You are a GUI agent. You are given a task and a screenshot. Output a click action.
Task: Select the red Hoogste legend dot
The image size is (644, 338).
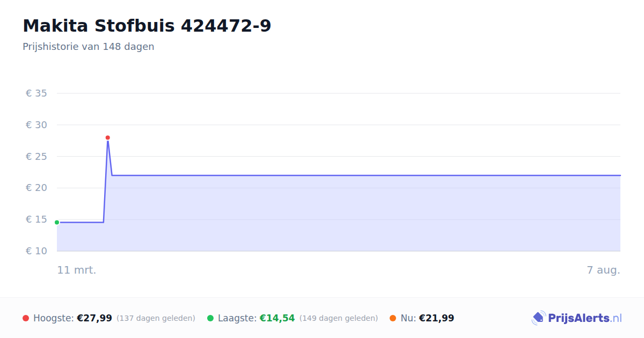[x=26, y=318]
